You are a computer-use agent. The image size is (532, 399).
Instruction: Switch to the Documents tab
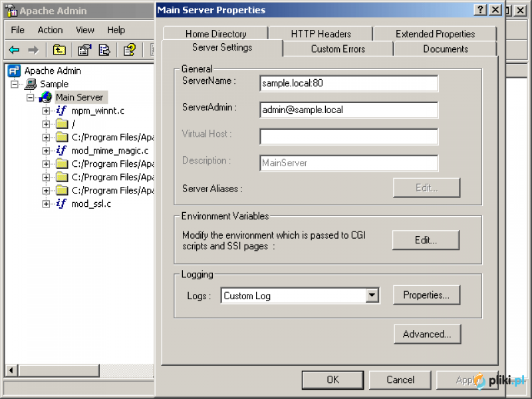(x=446, y=49)
